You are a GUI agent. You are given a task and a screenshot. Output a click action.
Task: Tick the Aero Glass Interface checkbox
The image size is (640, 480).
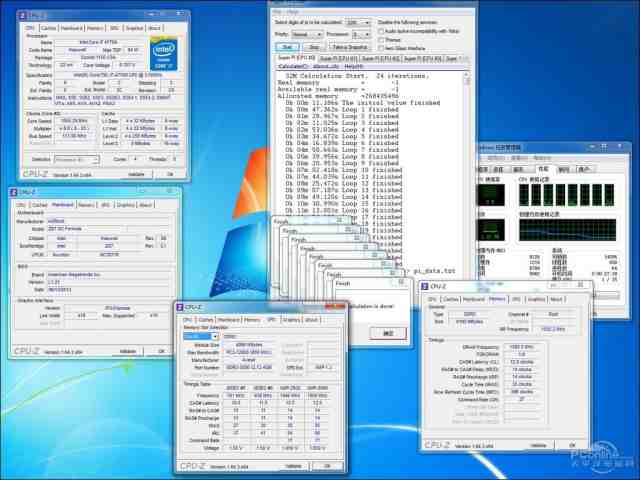[381, 48]
